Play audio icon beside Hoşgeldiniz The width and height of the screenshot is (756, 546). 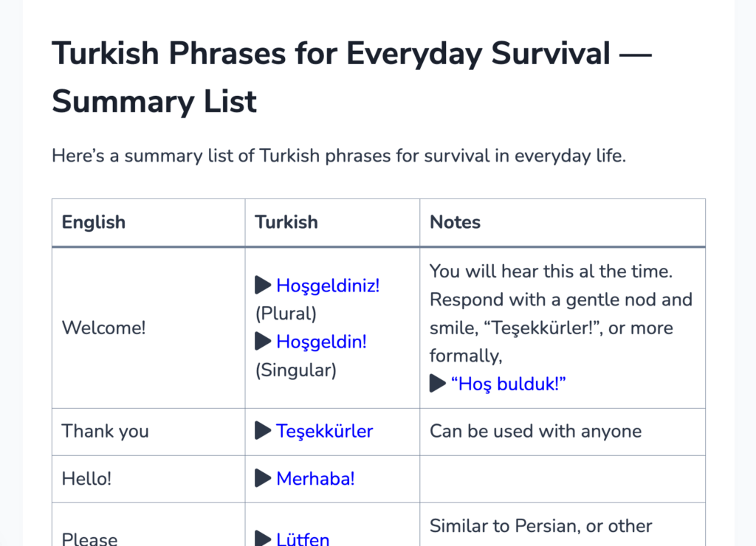[263, 286]
